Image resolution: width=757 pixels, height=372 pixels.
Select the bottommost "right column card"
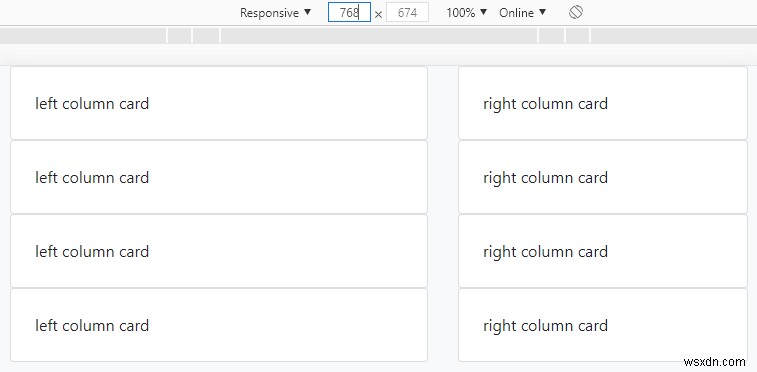point(603,325)
